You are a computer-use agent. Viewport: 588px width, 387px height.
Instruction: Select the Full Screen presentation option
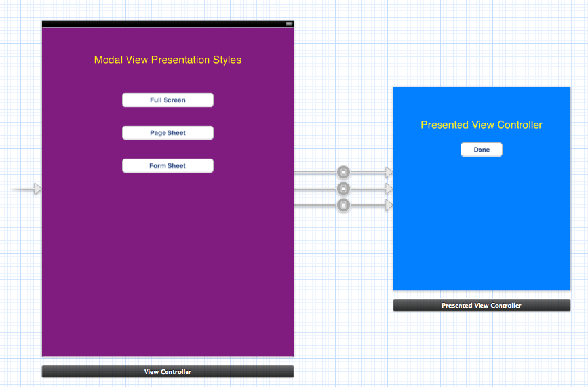pos(168,100)
